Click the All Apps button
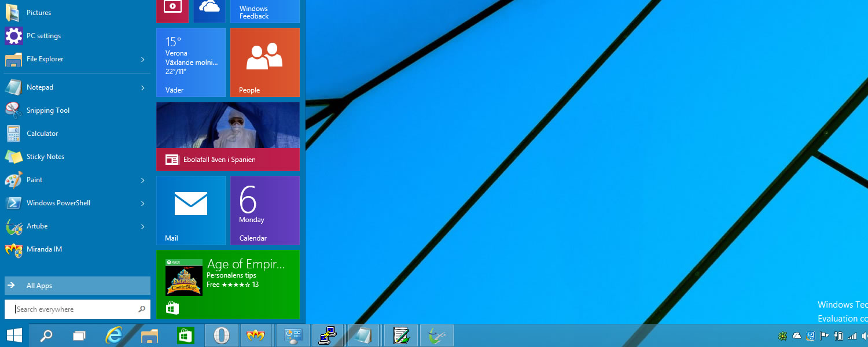This screenshot has height=347, width=868. [77, 286]
